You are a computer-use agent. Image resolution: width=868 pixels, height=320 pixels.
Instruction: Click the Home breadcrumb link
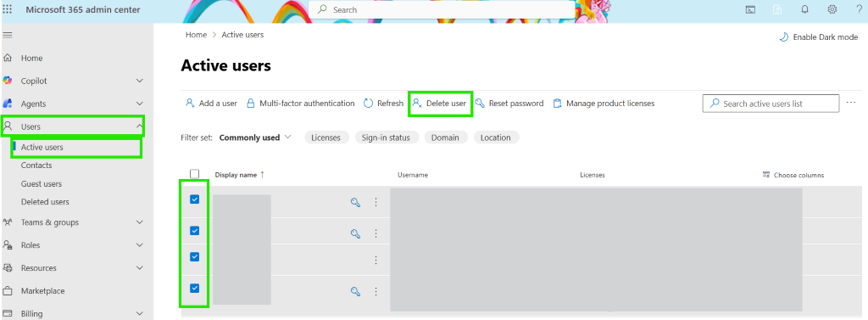coord(196,35)
